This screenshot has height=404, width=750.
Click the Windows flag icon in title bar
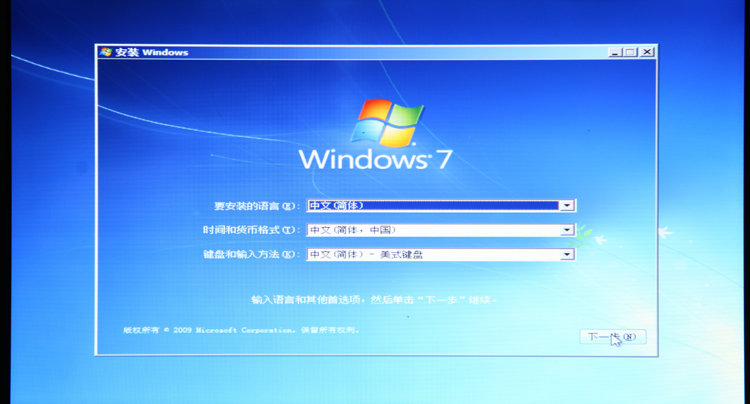click(106, 52)
